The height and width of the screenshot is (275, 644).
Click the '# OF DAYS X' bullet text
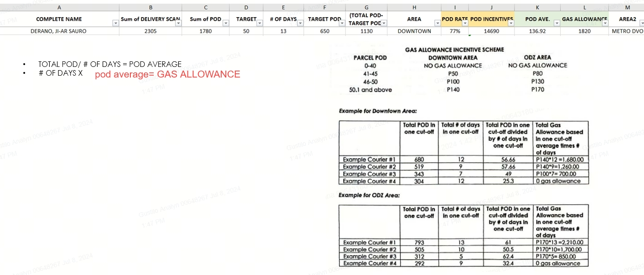coord(61,73)
